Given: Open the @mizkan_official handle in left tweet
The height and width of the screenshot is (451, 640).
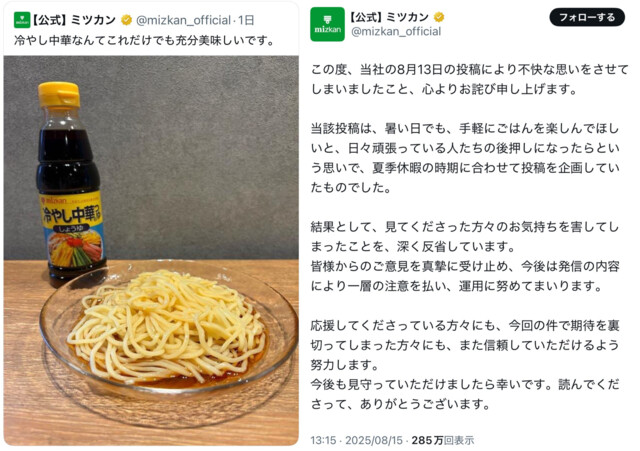Looking at the screenshot, I should click(183, 20).
